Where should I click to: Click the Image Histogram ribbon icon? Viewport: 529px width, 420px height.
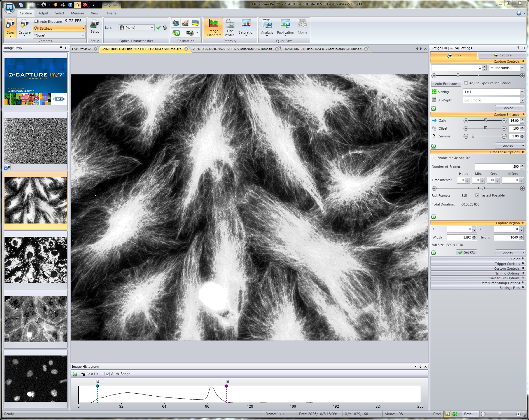tap(213, 28)
